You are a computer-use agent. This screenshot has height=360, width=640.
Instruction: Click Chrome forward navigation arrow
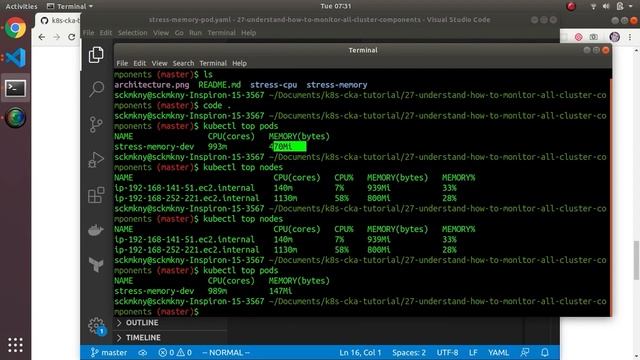coord(57,37)
